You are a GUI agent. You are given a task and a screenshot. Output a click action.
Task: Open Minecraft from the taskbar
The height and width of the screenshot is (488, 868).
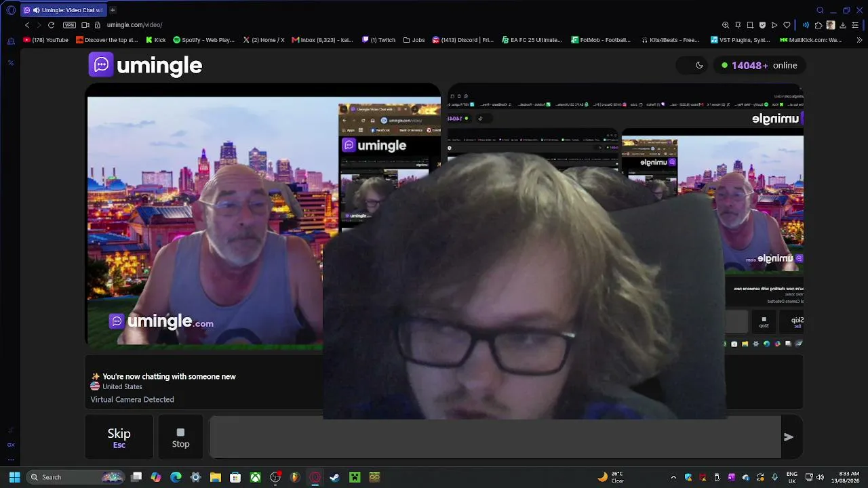pos(354,477)
